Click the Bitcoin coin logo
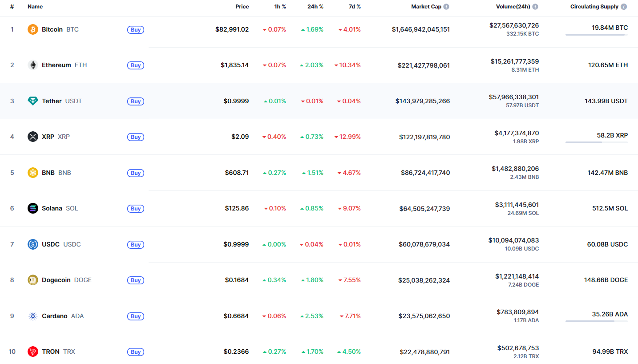Image resolution: width=638 pixels, height=364 pixels. tap(33, 29)
